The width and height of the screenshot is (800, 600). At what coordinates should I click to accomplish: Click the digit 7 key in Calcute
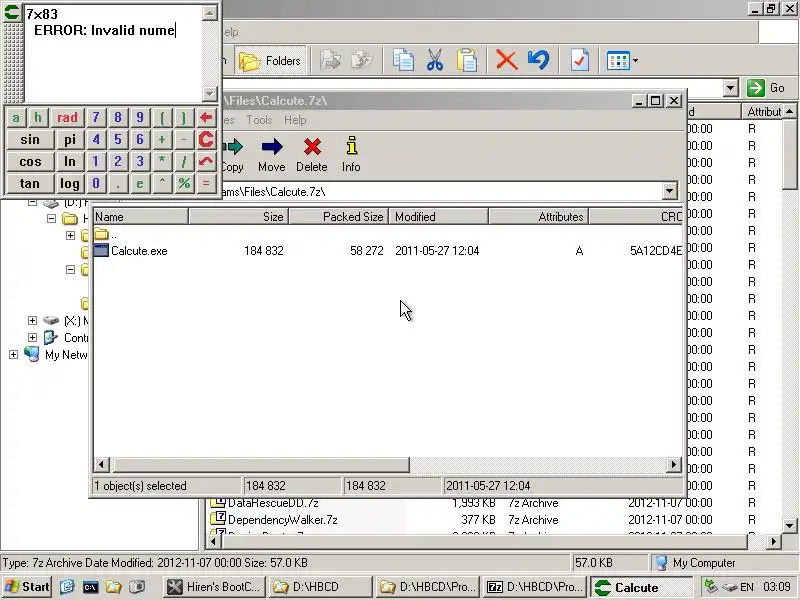[96, 118]
